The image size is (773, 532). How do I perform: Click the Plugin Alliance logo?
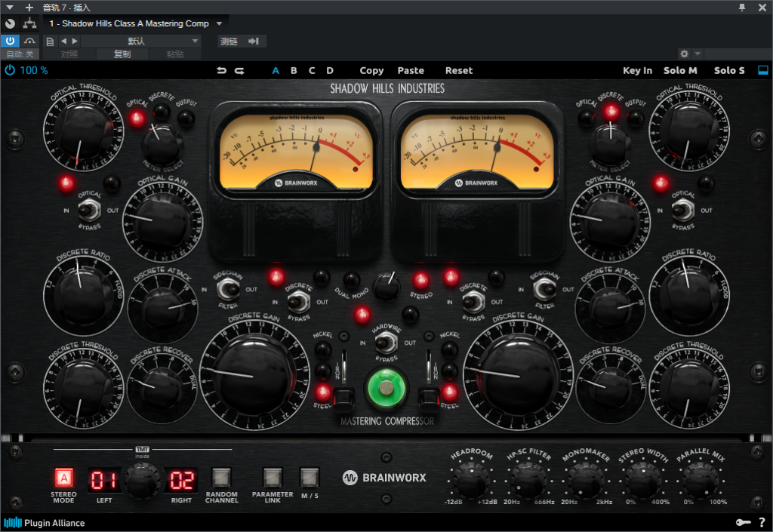click(45, 523)
